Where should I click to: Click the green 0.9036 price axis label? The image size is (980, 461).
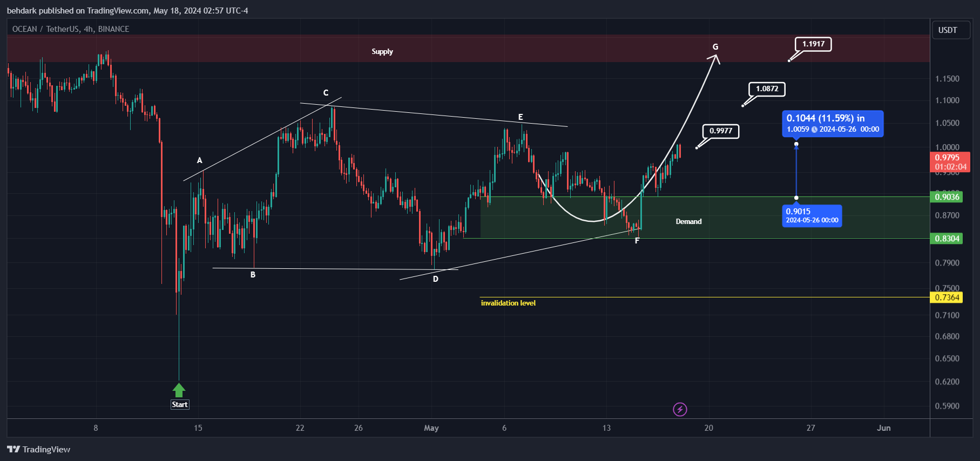[x=947, y=197]
